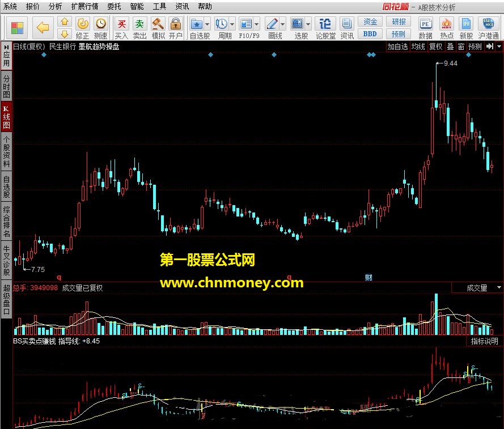Screen dimensions: 504x429
Task: Open the 智能 menu
Action: click(x=137, y=6)
